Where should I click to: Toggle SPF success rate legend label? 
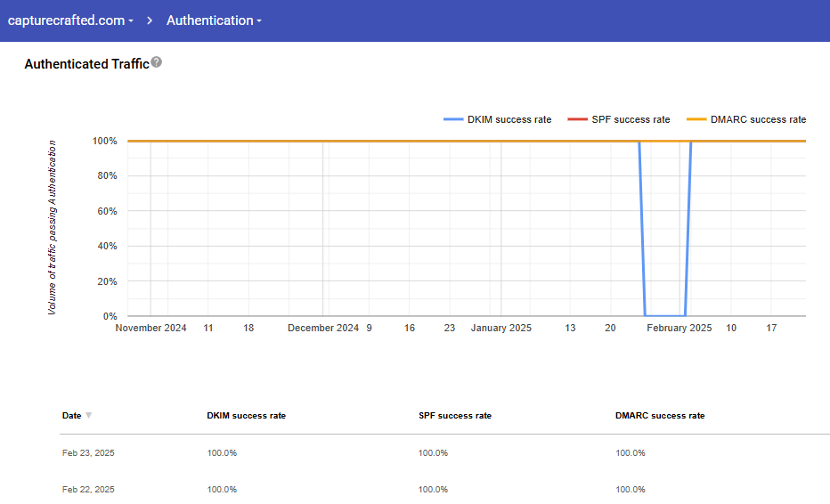point(631,119)
